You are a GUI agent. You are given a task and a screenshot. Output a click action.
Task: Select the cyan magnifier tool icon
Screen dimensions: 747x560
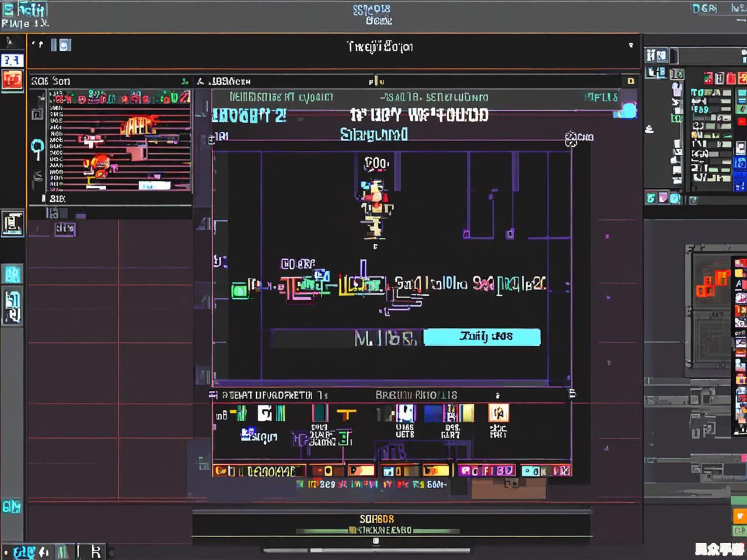[37, 148]
